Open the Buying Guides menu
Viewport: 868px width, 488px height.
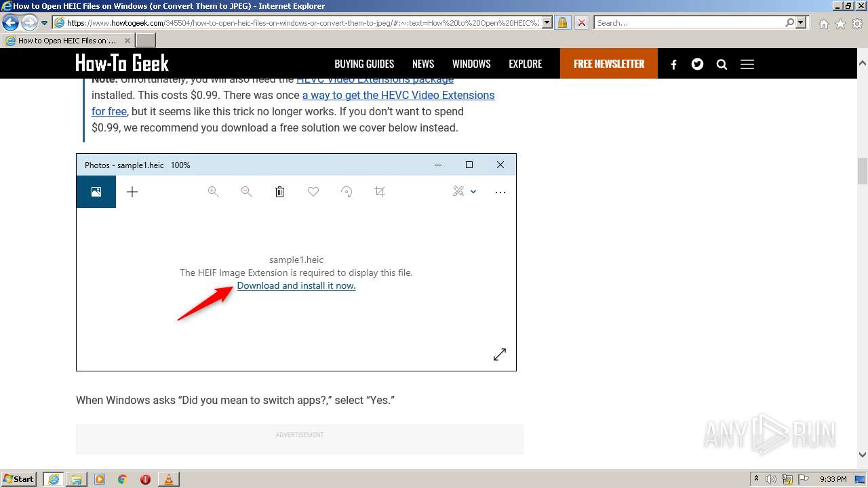pyautogui.click(x=364, y=64)
